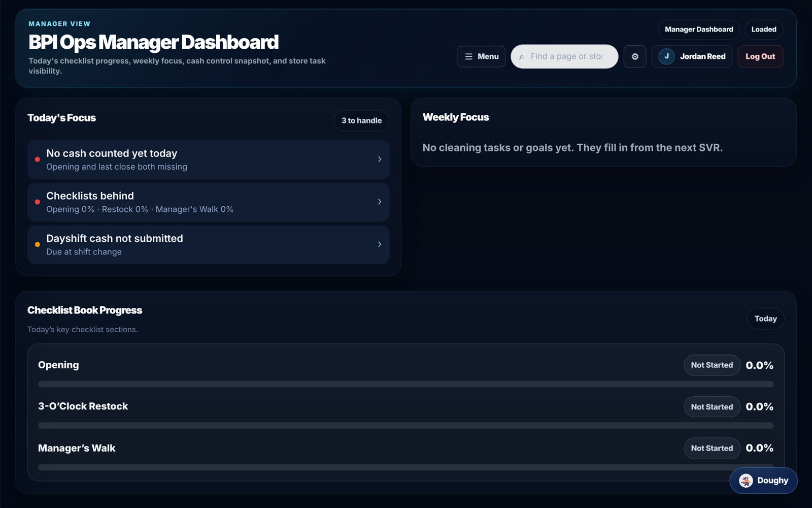The image size is (812, 508).
Task: Click the hamburger icon in Menu button
Action: pos(468,56)
